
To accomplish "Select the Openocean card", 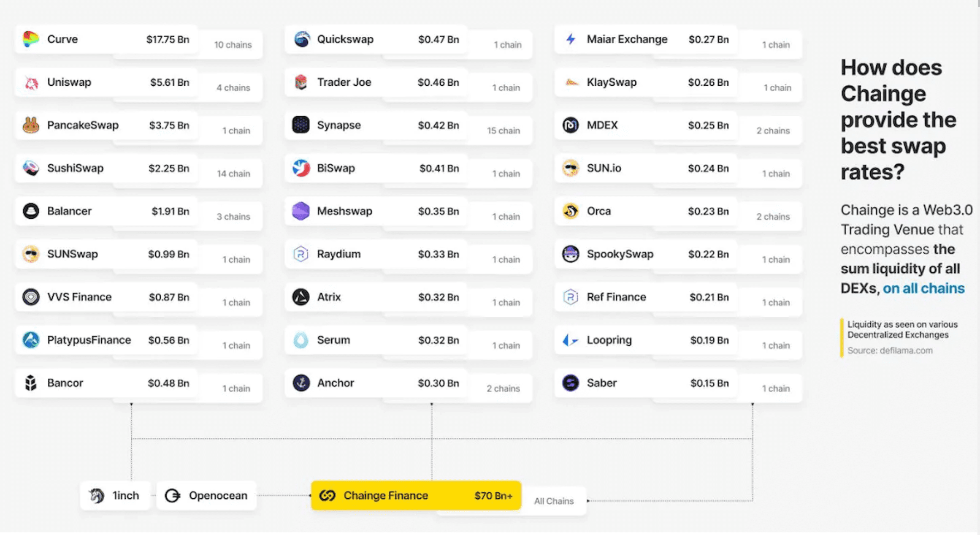I will pyautogui.click(x=206, y=495).
